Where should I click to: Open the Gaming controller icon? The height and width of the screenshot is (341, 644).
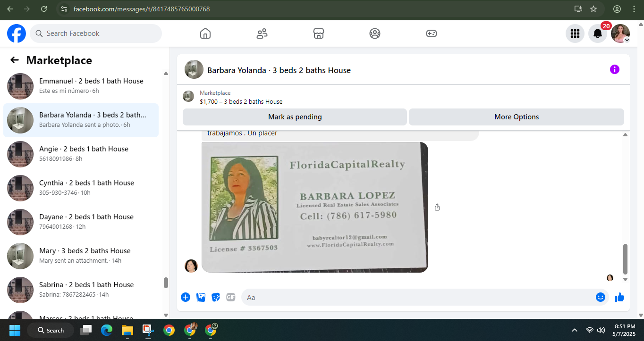(432, 33)
